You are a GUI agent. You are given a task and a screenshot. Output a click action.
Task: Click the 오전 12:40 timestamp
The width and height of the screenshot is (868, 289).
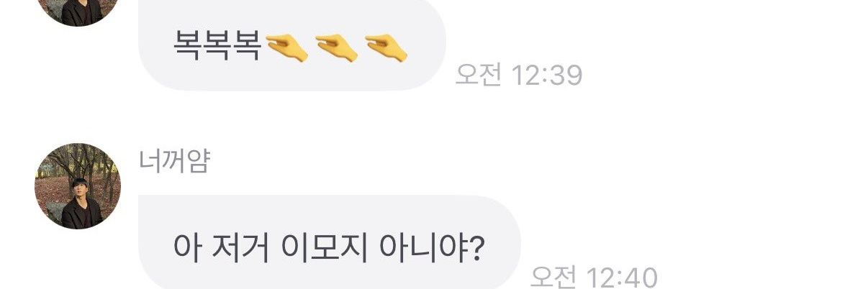[x=594, y=276]
